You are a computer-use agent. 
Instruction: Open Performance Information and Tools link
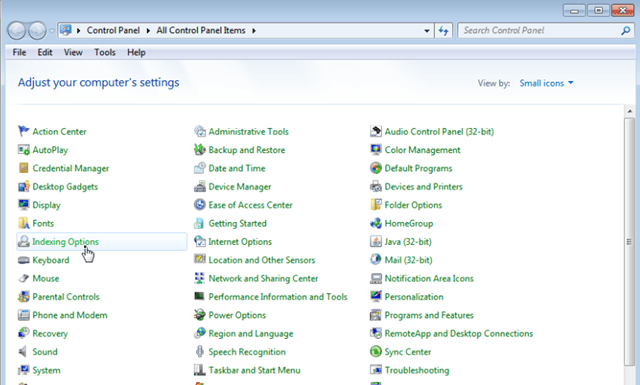[x=278, y=297]
